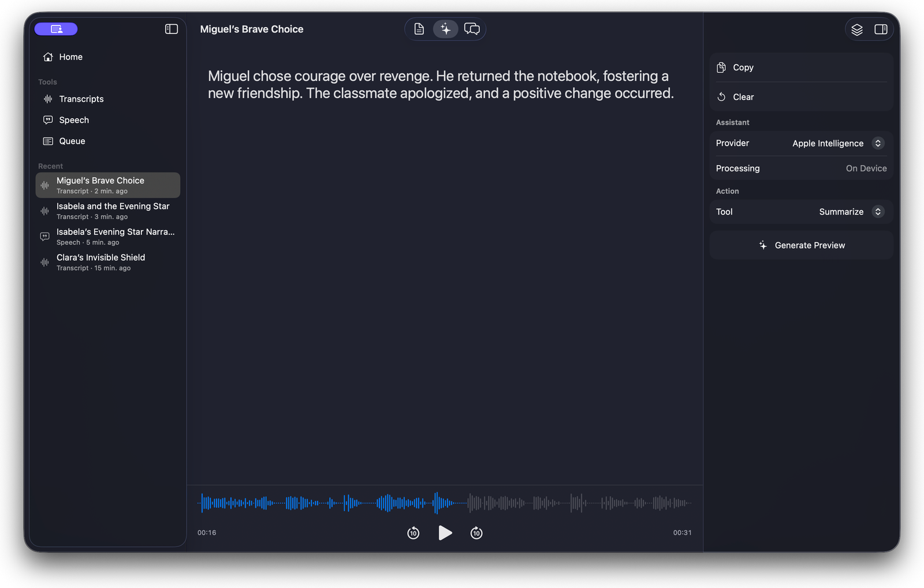The image size is (924, 588).
Task: Toggle the left sidebar panel icon
Action: tap(172, 29)
